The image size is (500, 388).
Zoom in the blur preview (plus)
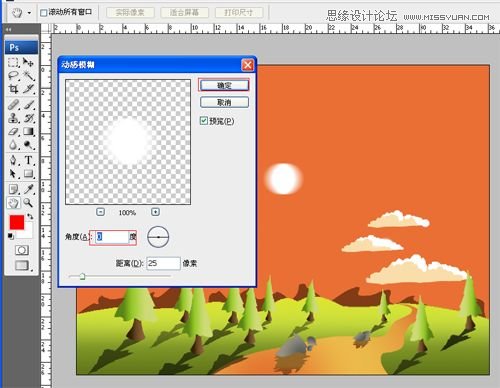(x=155, y=212)
